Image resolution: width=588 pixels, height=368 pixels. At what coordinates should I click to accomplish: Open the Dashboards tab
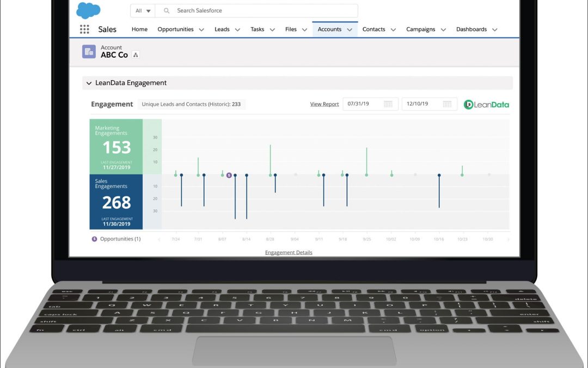pyautogui.click(x=471, y=29)
